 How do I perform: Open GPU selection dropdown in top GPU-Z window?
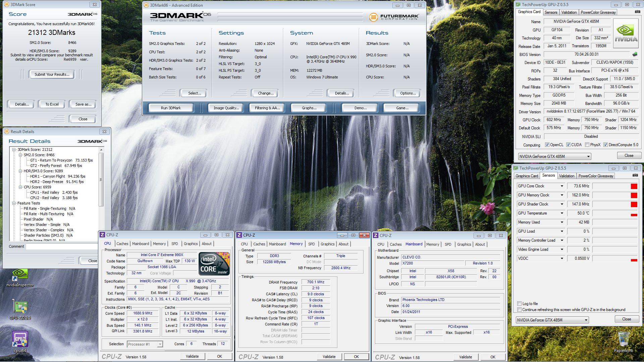554,157
